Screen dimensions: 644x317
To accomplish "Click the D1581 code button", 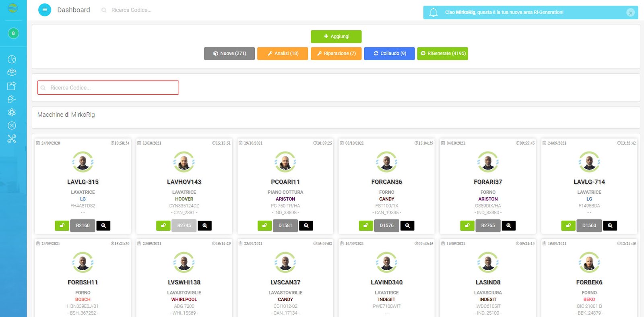I will tap(285, 226).
